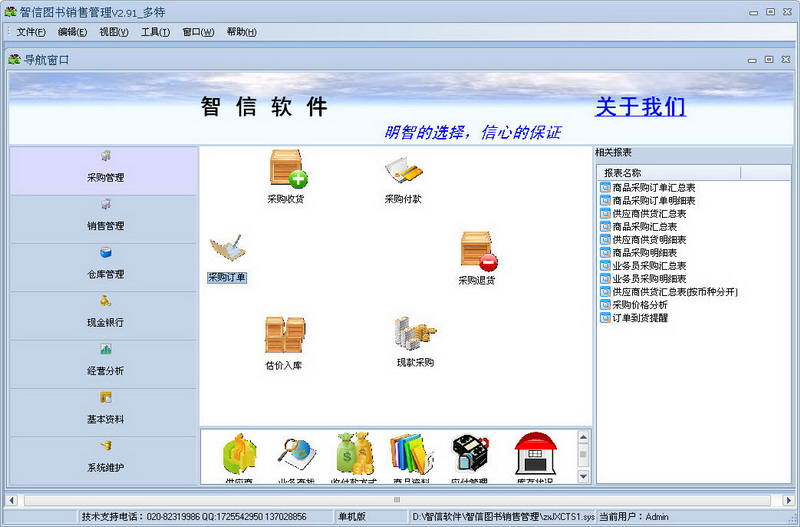Close the 导航窗口 inner window
This screenshot has height=527, width=800.
[x=786, y=60]
